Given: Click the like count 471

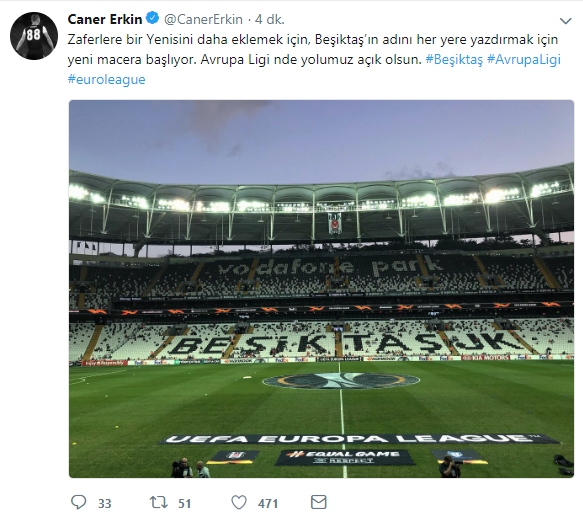Looking at the screenshot, I should pos(268,503).
